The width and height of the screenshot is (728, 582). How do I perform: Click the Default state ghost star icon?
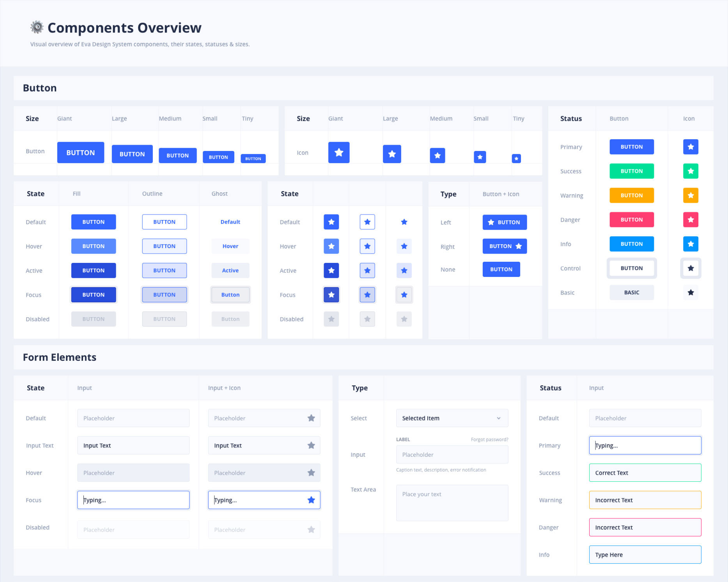click(404, 222)
